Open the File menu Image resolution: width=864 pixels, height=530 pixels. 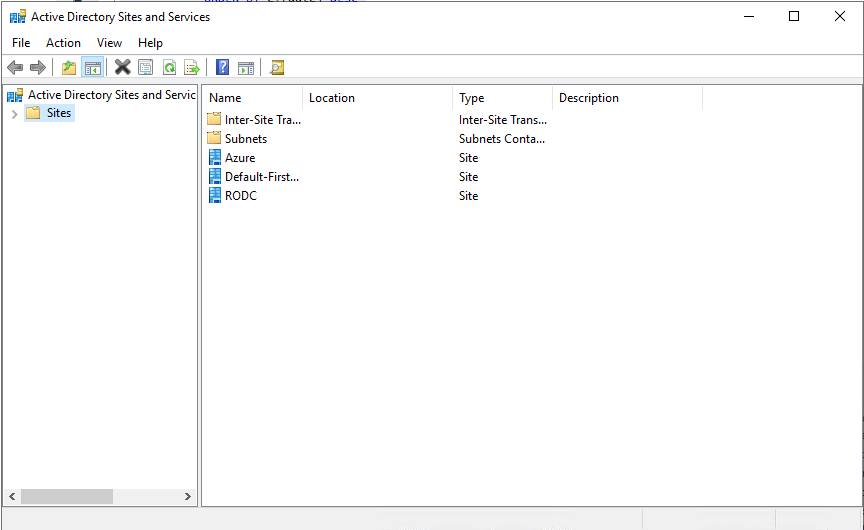pos(21,43)
